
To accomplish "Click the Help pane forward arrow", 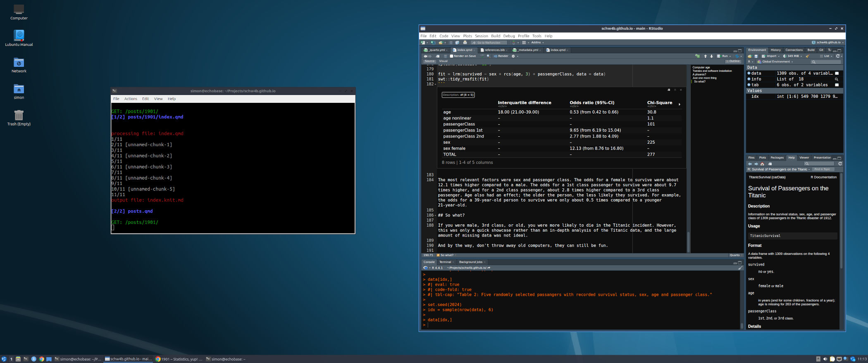I will (x=756, y=164).
